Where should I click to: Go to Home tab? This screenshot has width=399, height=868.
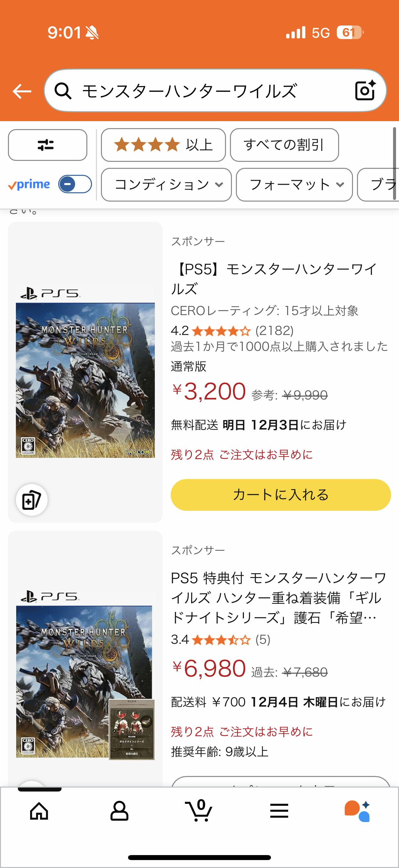pyautogui.click(x=39, y=810)
